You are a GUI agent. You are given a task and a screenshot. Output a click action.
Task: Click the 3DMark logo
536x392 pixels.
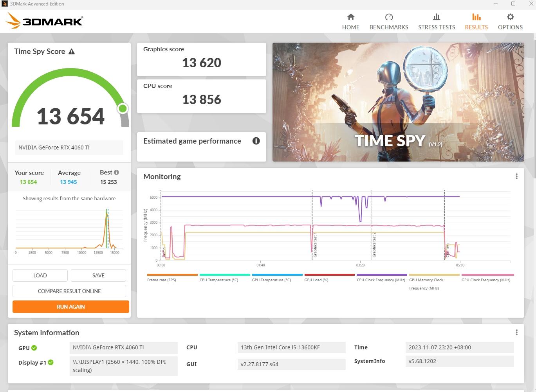44,21
